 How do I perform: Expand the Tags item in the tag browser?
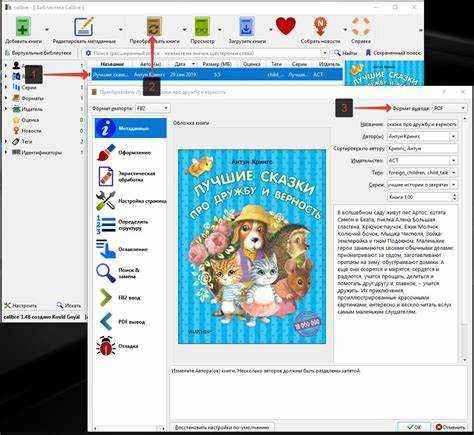(5, 142)
